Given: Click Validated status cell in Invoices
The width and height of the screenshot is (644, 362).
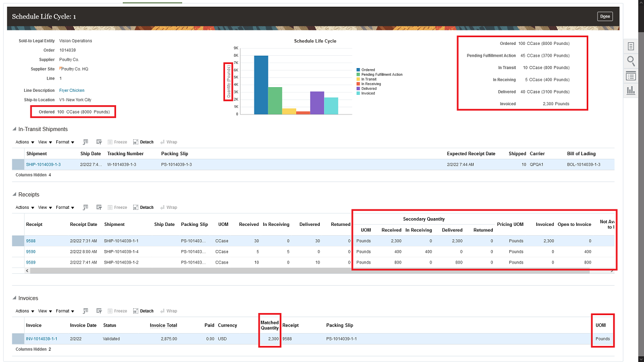Looking at the screenshot, I should (111, 339).
